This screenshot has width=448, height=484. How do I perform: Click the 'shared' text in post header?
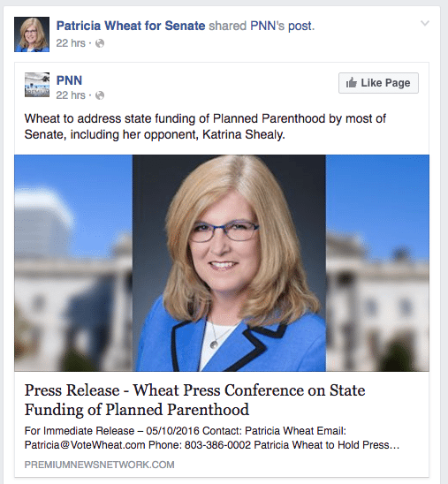[x=228, y=26]
